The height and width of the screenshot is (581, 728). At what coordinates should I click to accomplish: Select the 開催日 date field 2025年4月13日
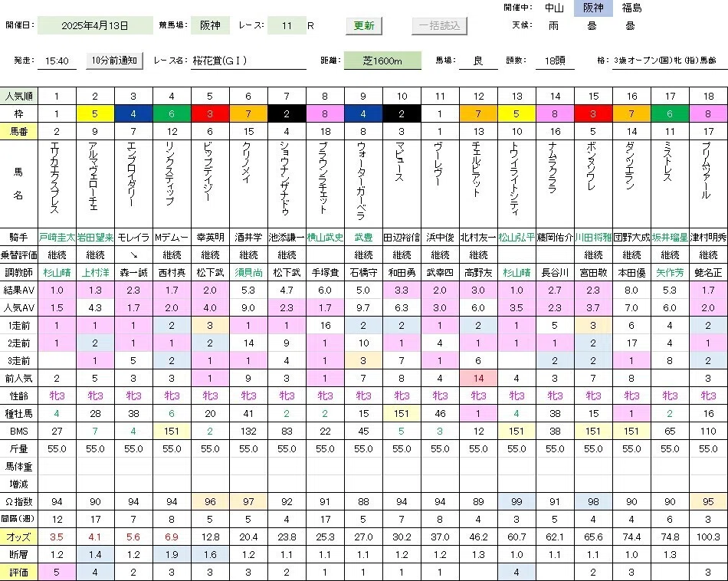[x=95, y=25]
